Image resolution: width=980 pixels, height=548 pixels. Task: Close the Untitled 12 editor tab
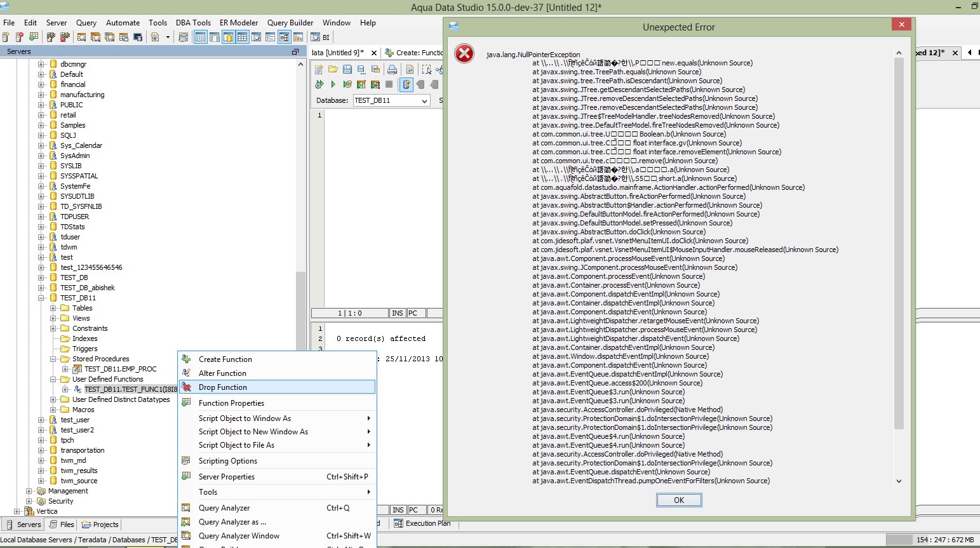955,53
